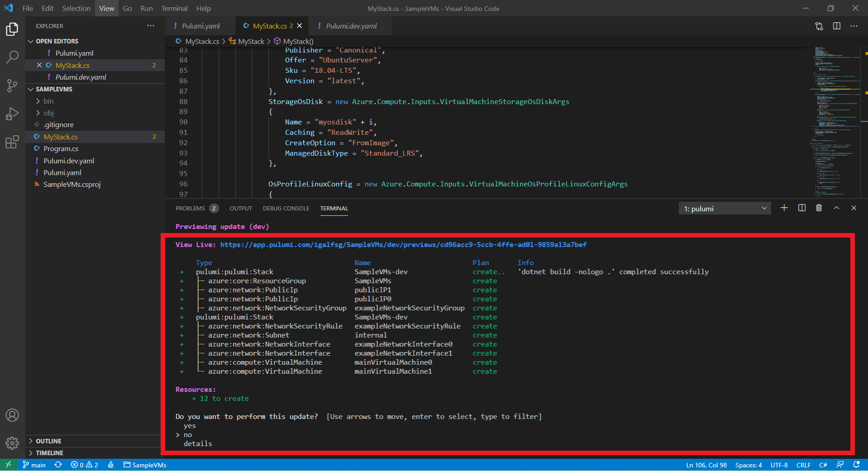This screenshot has width=868, height=471.
Task: Open the Explorer view in activity bar
Action: (x=12, y=29)
